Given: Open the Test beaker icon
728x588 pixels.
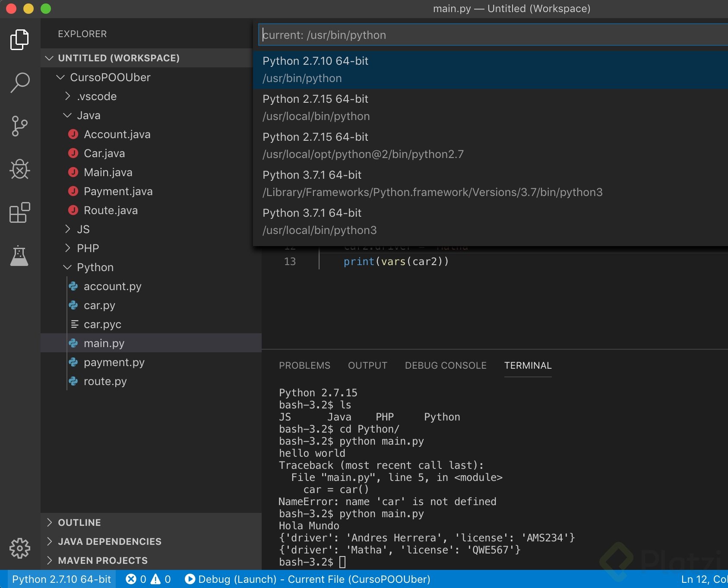Looking at the screenshot, I should (x=19, y=256).
